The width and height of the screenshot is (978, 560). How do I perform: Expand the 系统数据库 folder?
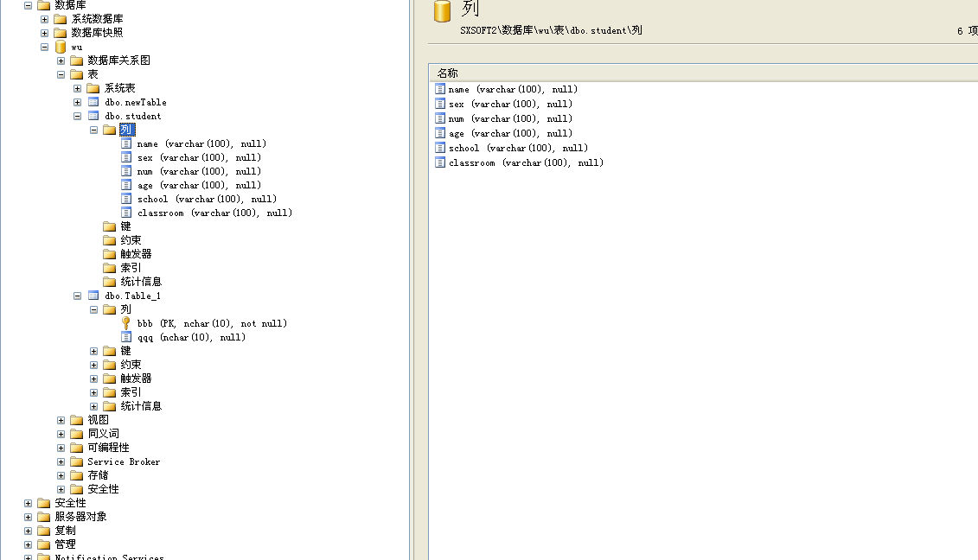44,19
